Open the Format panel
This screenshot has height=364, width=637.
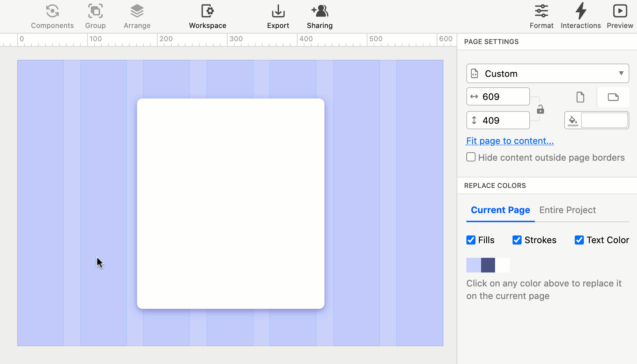pyautogui.click(x=541, y=16)
